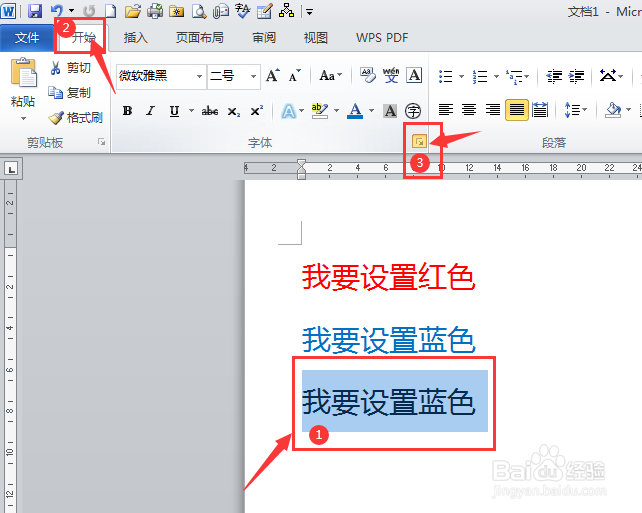The height and width of the screenshot is (513, 642).
Task: Apply text highlight color button
Action: tap(319, 111)
